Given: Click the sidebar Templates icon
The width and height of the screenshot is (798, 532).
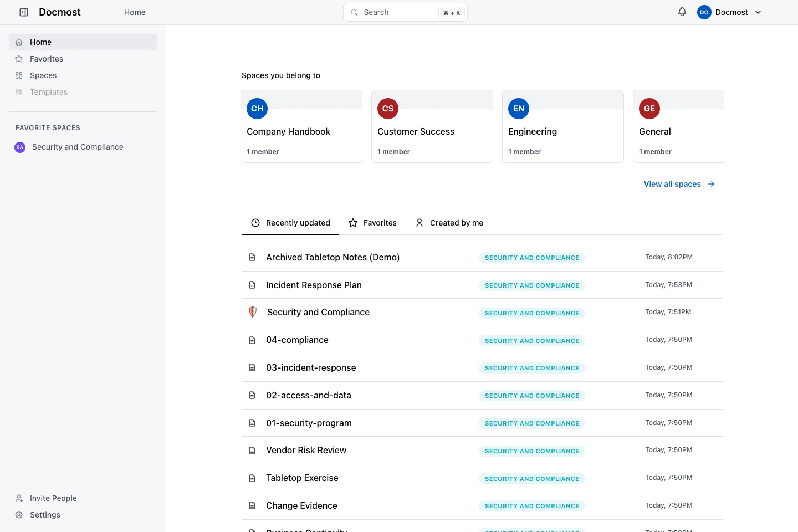Looking at the screenshot, I should pos(19,92).
